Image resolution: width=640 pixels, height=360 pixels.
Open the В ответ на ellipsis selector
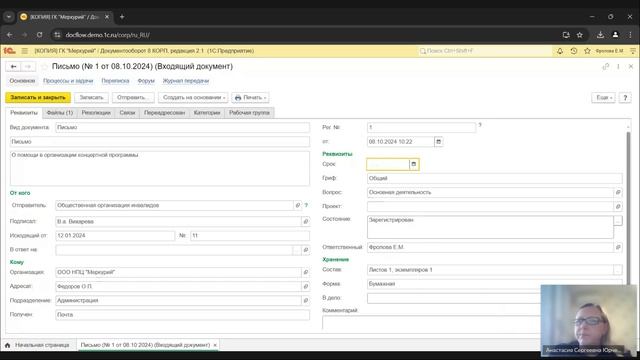click(x=298, y=250)
